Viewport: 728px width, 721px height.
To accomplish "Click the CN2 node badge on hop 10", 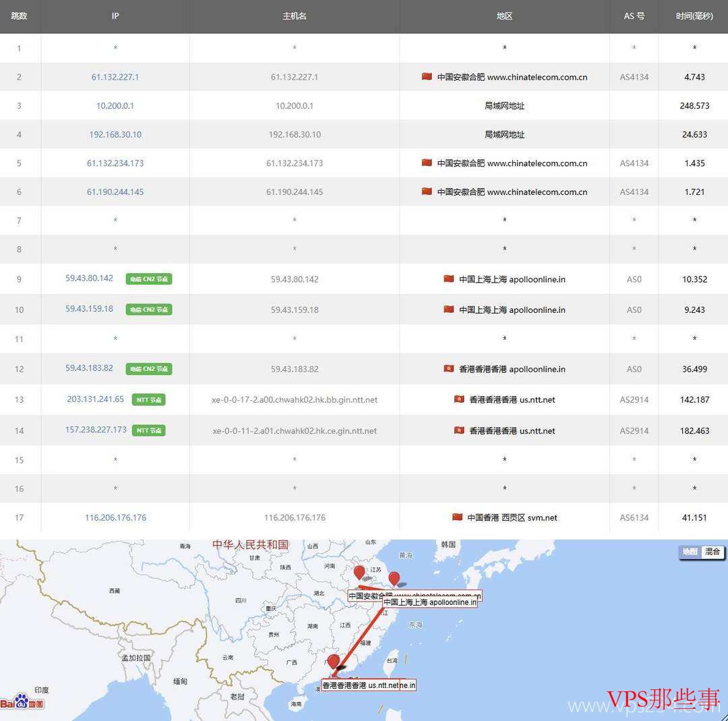I will 149,310.
